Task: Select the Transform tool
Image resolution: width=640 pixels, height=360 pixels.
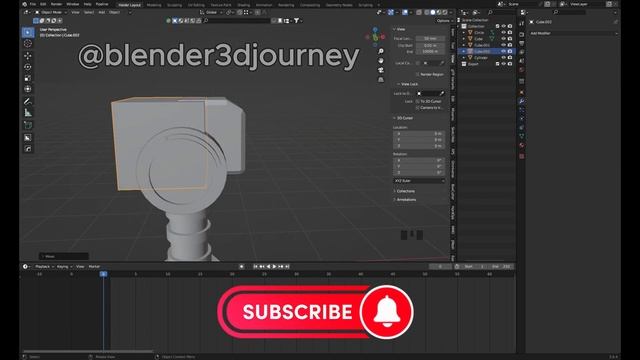Action: coord(28,89)
